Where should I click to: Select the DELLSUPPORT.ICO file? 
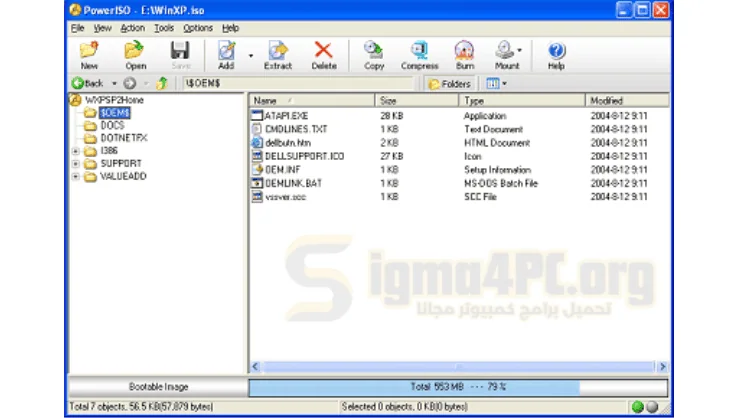[304, 156]
